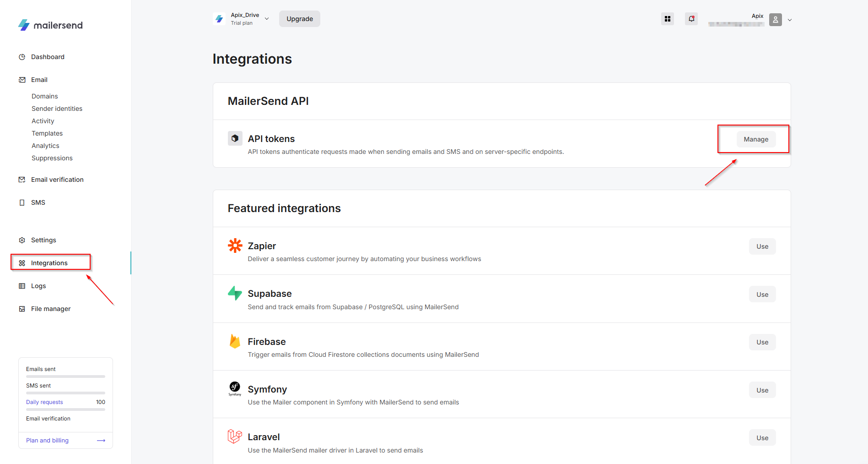Image resolution: width=868 pixels, height=464 pixels.
Task: Click Use for Symfony
Action: click(762, 390)
